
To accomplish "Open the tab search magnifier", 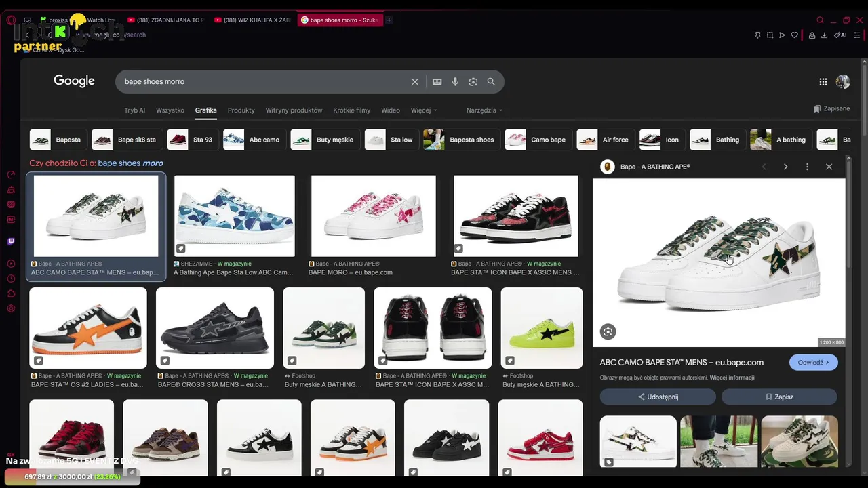I will (x=820, y=20).
